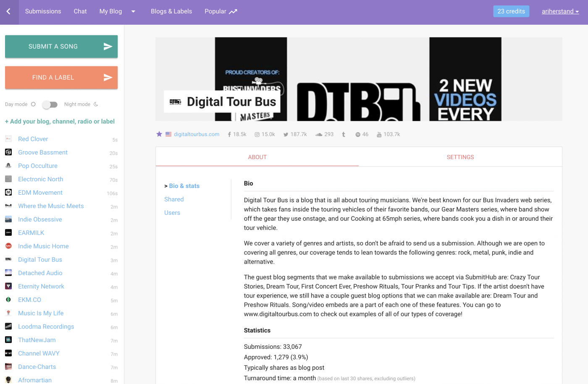Select Shared in the side menu
This screenshot has width=588, height=384.
174,199
